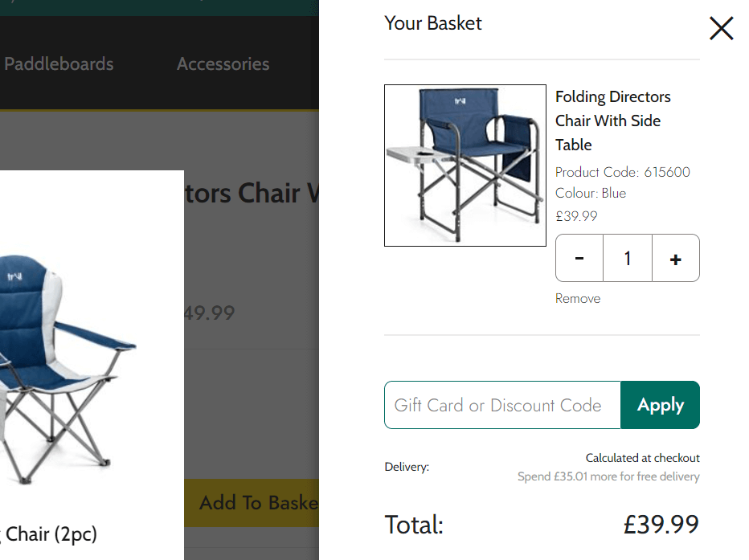The width and height of the screenshot is (749, 560).
Task: Increase quantity with the plus button
Action: 675,259
